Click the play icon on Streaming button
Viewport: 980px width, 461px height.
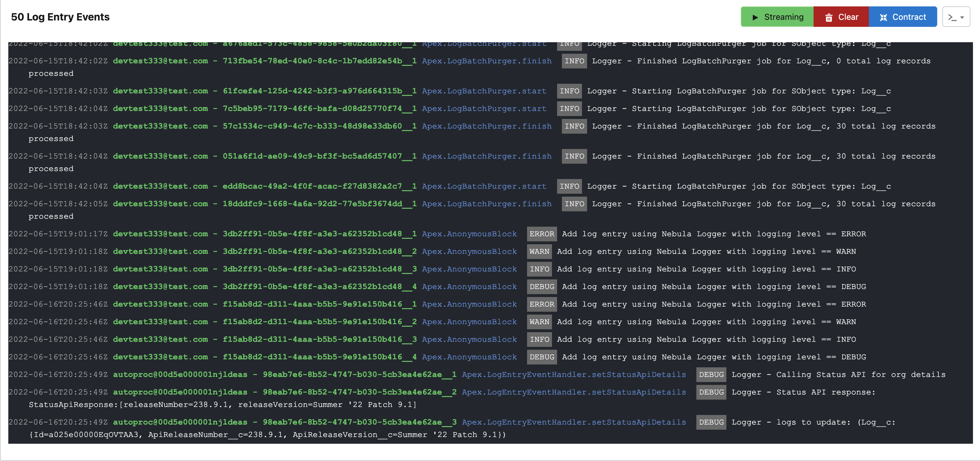click(x=755, y=17)
